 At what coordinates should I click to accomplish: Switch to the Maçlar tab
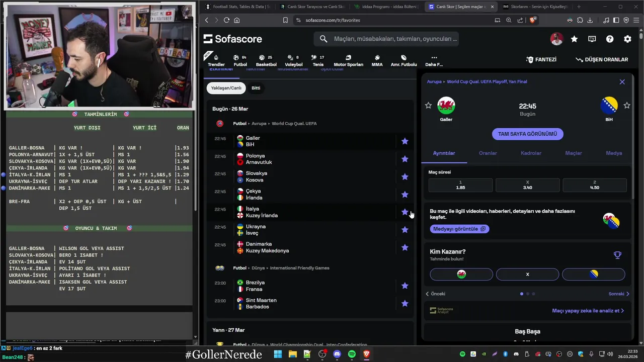click(574, 153)
